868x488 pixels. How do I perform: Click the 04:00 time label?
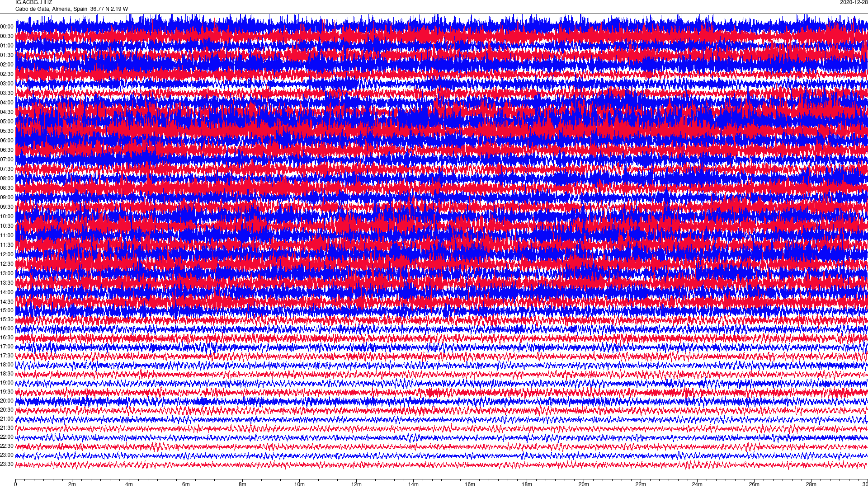[7, 103]
